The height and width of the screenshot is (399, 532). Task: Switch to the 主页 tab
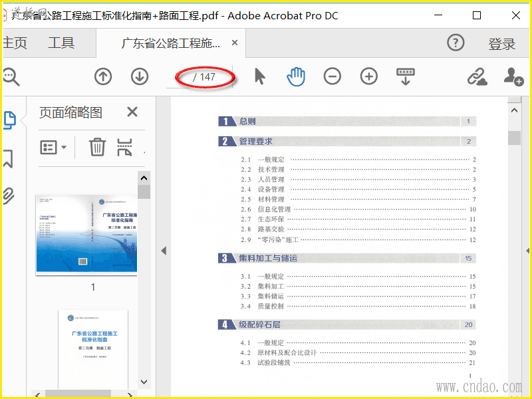(x=15, y=43)
